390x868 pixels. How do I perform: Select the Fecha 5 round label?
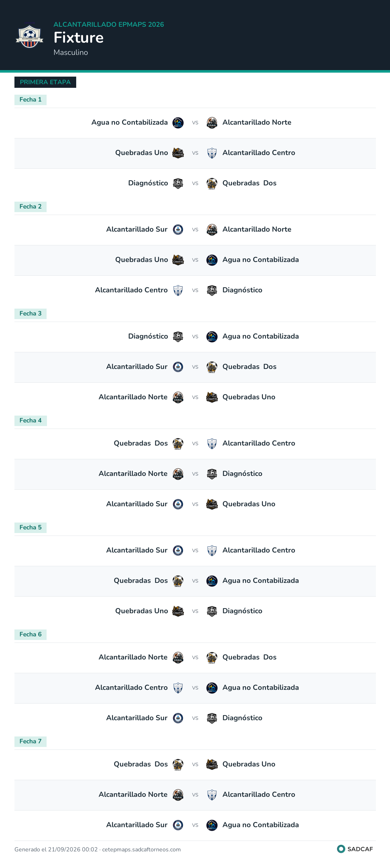30,528
